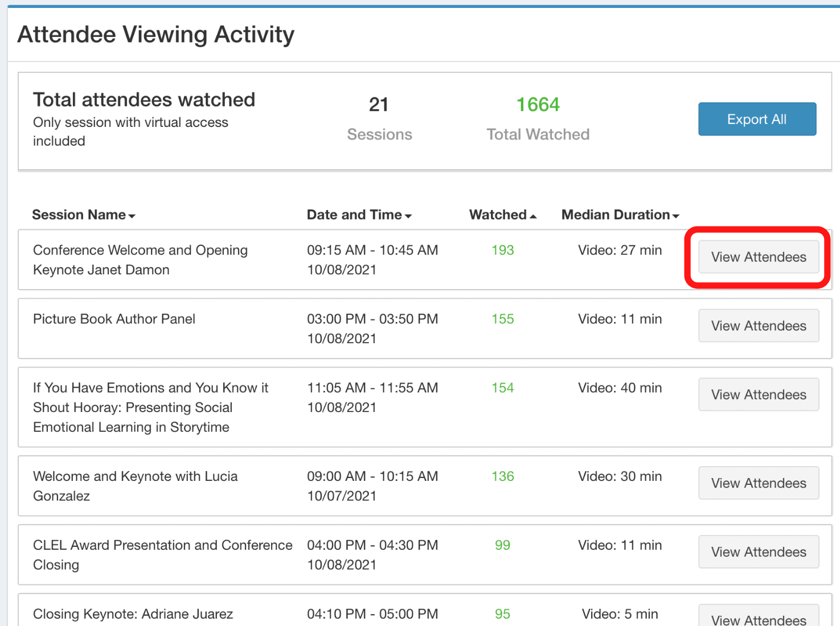The image size is (840, 626).
Task: Select the green 154 watched number
Action: (502, 388)
